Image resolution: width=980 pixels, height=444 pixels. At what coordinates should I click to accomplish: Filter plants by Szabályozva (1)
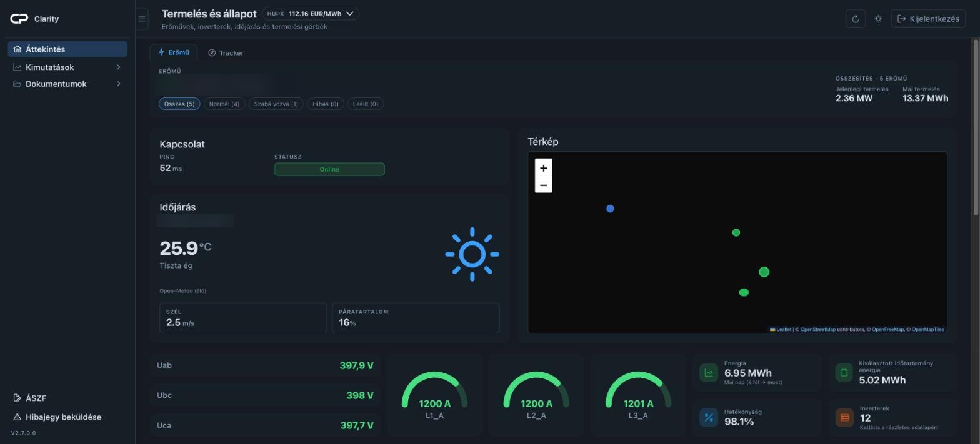pyautogui.click(x=276, y=104)
